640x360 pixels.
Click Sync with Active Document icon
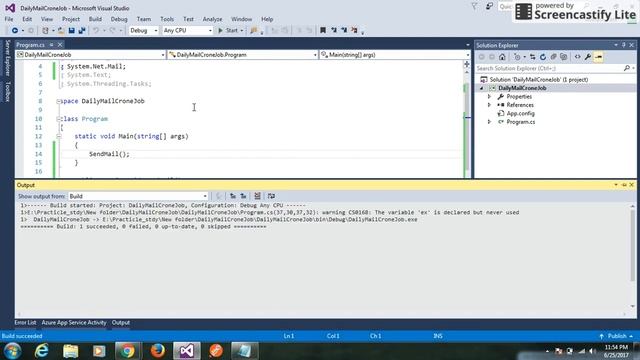coord(532,57)
